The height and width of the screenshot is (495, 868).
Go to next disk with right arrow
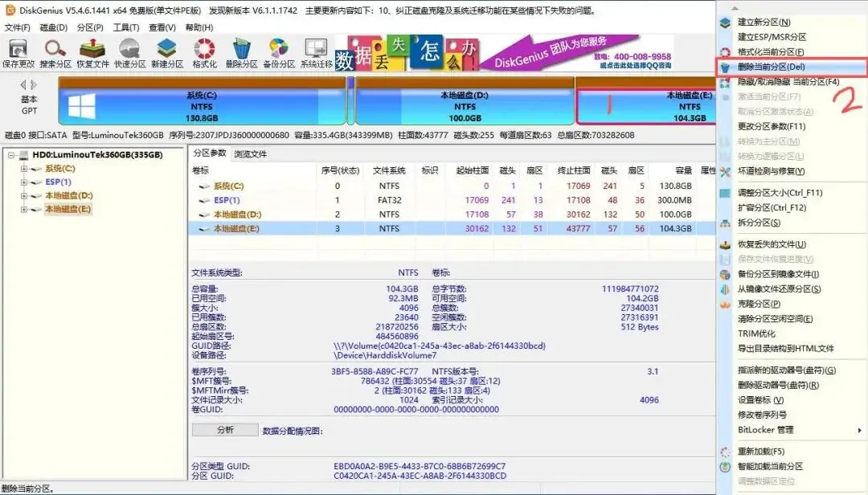pos(34,84)
